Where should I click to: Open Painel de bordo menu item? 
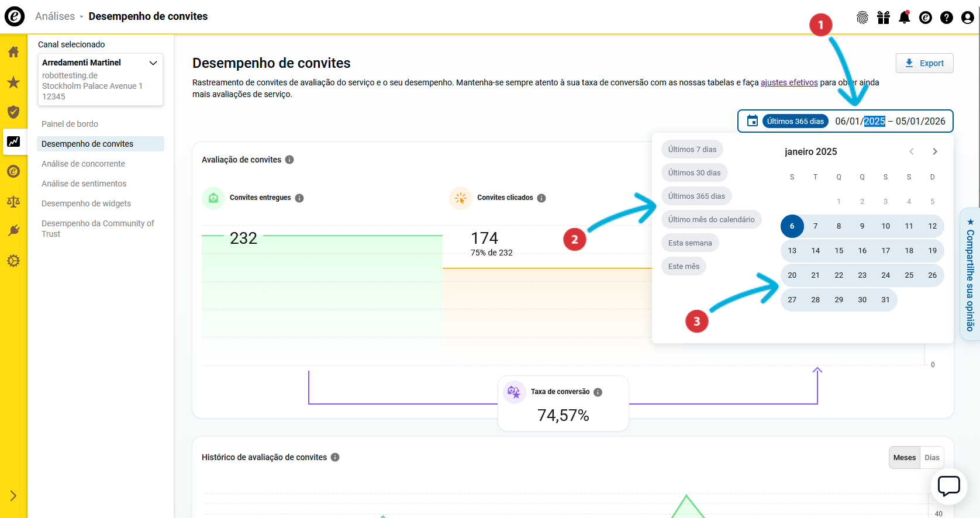click(x=70, y=124)
